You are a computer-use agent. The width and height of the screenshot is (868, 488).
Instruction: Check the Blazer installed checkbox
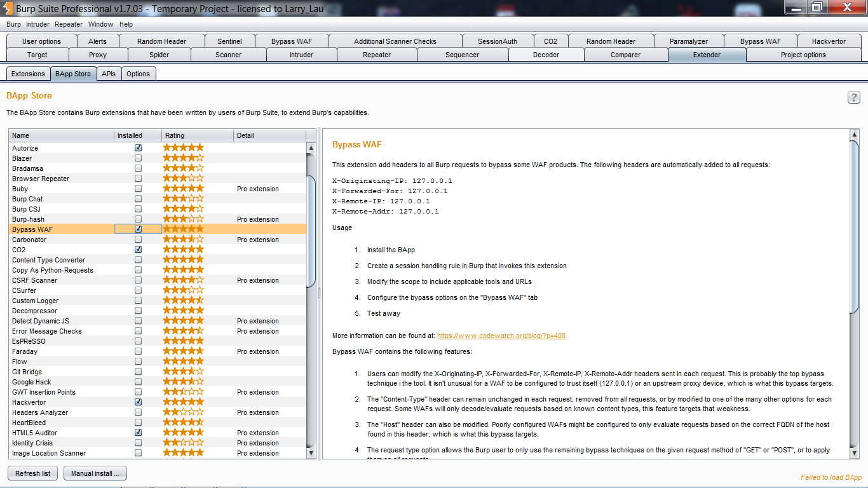138,158
